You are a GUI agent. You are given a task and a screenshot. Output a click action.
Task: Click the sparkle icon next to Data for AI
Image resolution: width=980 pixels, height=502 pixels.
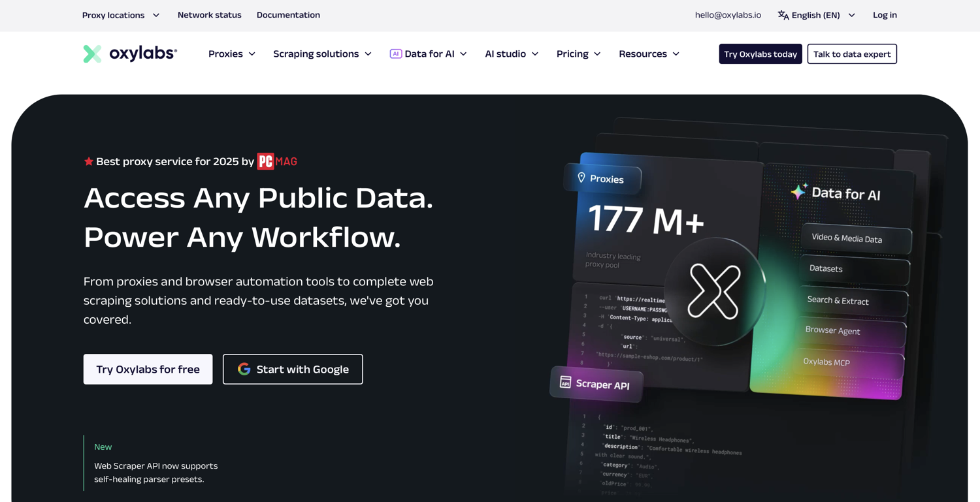click(x=798, y=191)
